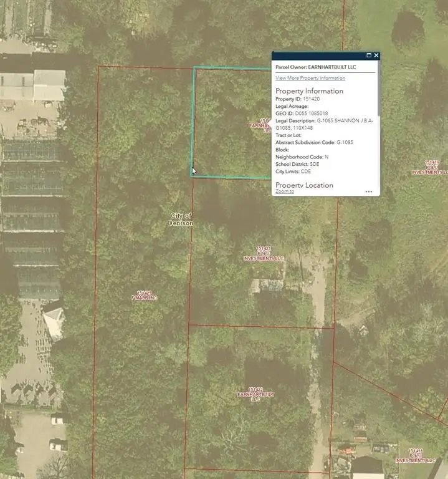This screenshot has width=448, height=479.
Task: Maximize the parcel info popup
Action: point(369,56)
